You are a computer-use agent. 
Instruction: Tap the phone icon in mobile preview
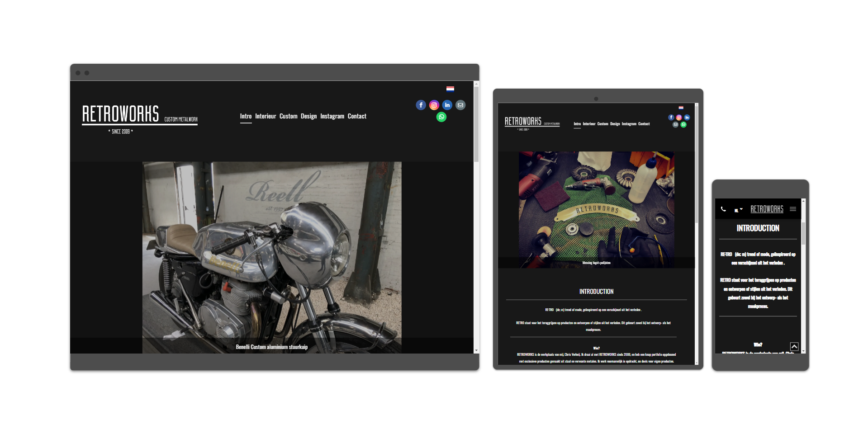723,209
